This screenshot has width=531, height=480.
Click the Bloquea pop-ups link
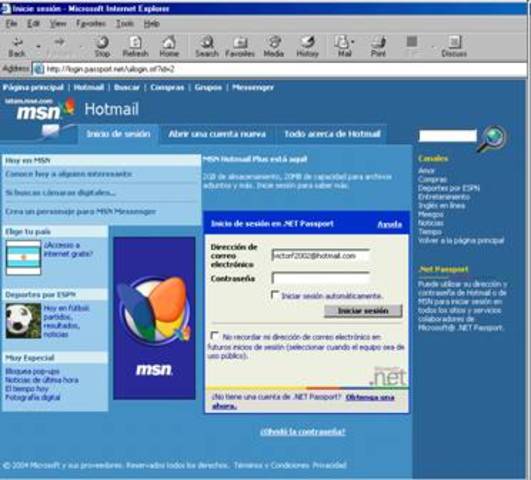[x=32, y=371]
